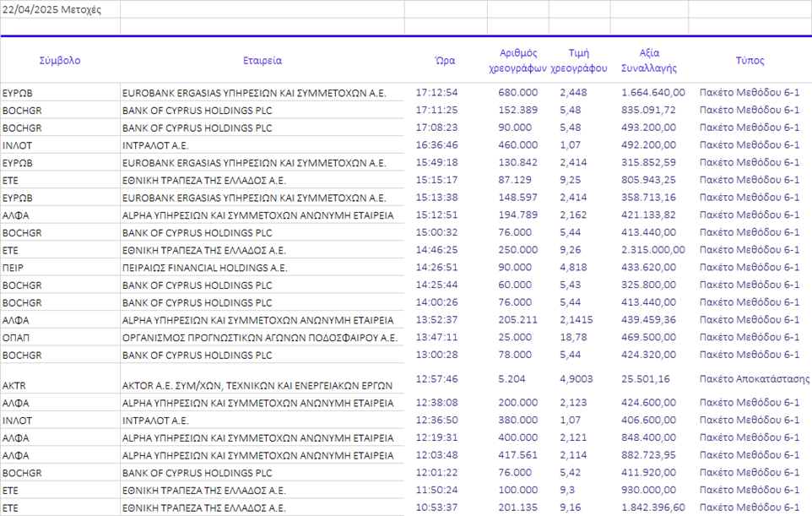This screenshot has height=516, width=812.
Task: Click the ΠΕΙΡΑΙΩΣ FINANCIAL HOLDINGS company cell
Action: tap(205, 268)
